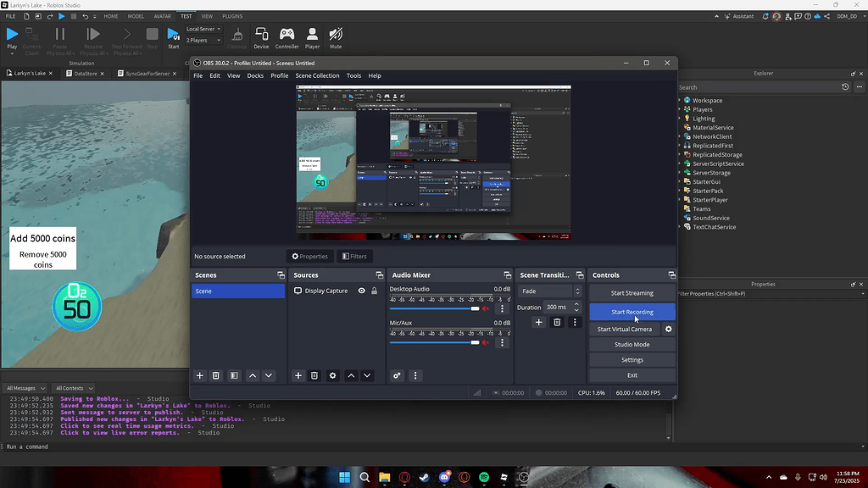Viewport: 868px width, 488px height.
Task: Toggle Display Capture visibility eye
Action: (x=361, y=291)
